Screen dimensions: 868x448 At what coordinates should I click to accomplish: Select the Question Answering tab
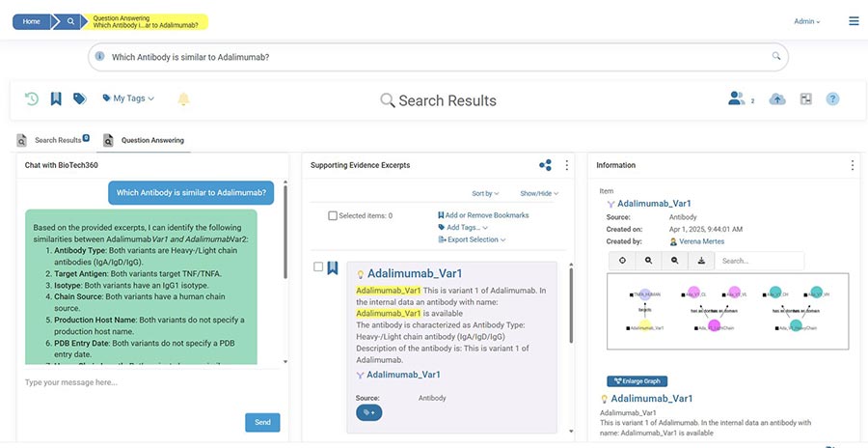144,140
